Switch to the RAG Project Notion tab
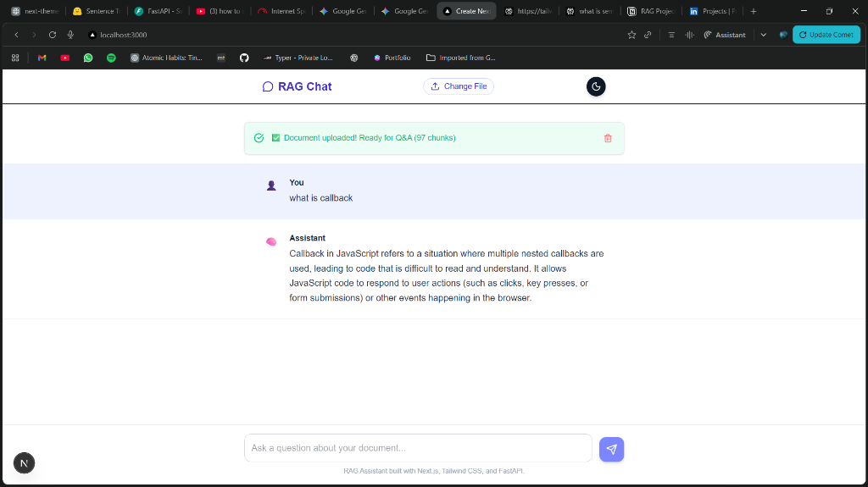Screen dimensions: 868x487 (651, 11)
